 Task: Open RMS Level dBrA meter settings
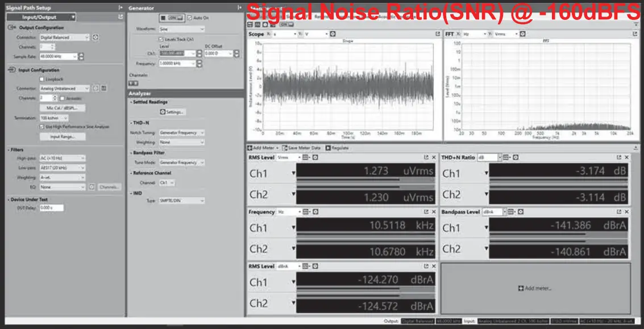[x=315, y=266]
